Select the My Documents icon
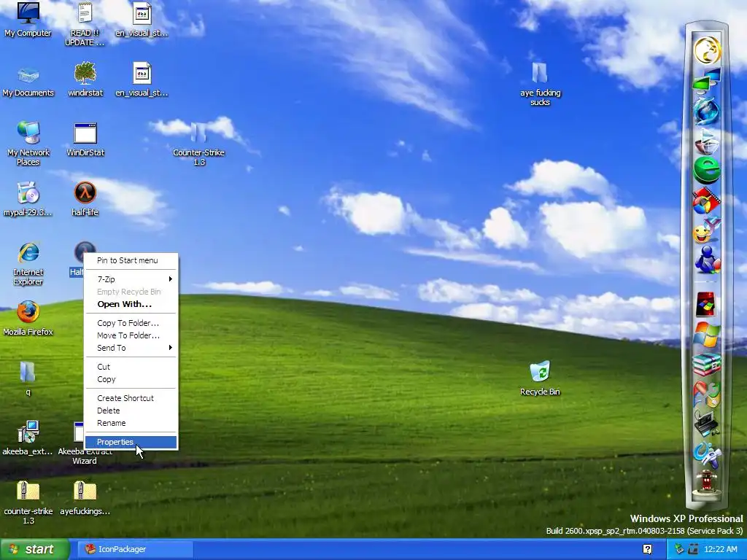 point(28,75)
